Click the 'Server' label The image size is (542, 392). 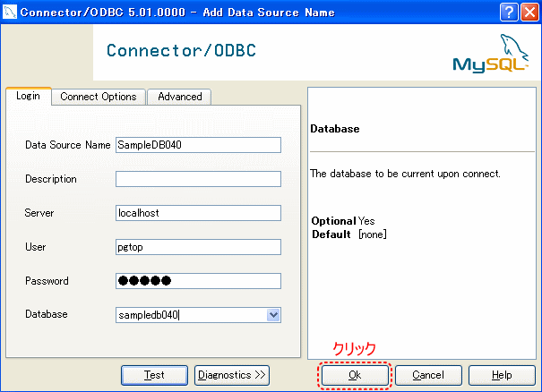coord(39,213)
